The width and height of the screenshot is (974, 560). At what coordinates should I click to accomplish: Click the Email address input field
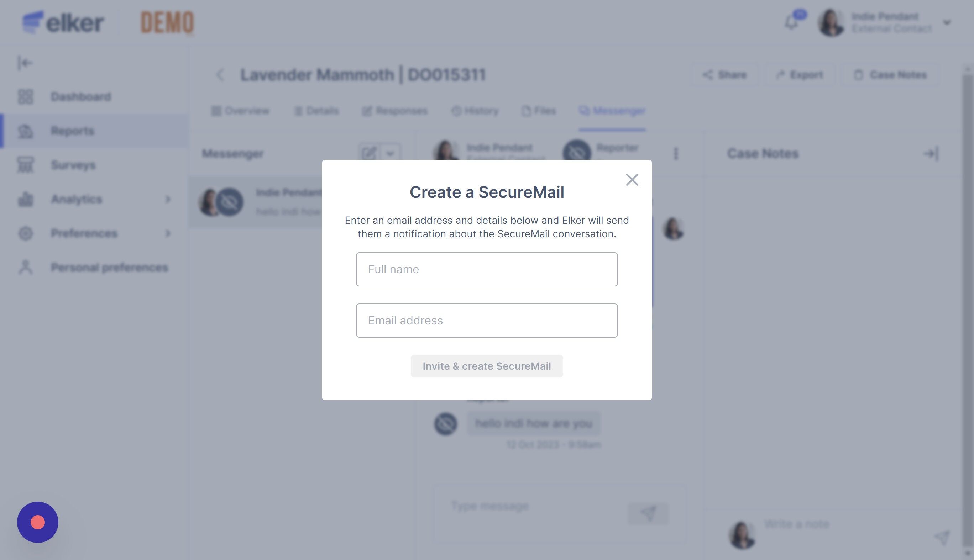(x=487, y=321)
